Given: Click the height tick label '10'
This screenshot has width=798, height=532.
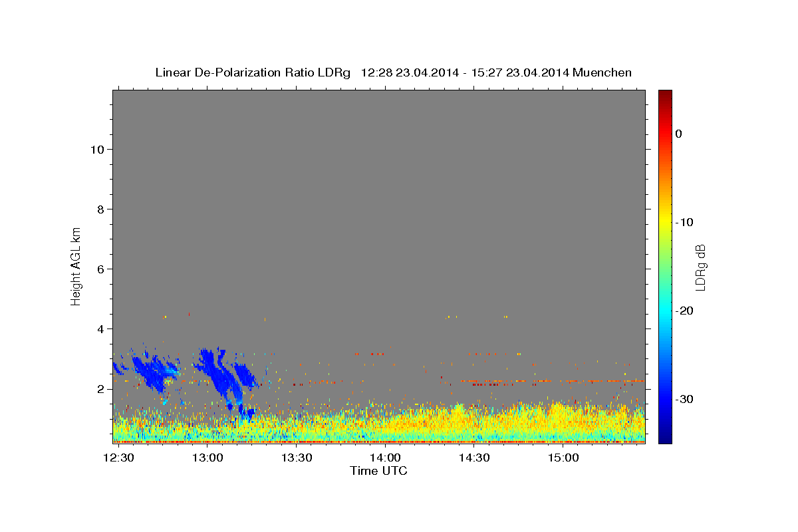Looking at the screenshot, I should click(x=96, y=149).
